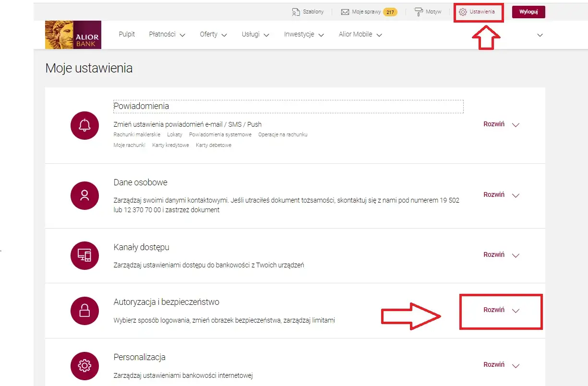Image resolution: width=588 pixels, height=386 pixels.
Task: Open the Usługi menu item
Action: click(x=251, y=35)
